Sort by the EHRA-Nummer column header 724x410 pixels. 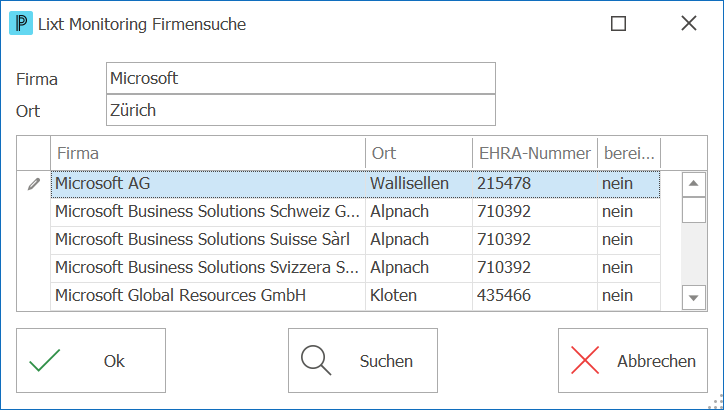click(x=535, y=153)
